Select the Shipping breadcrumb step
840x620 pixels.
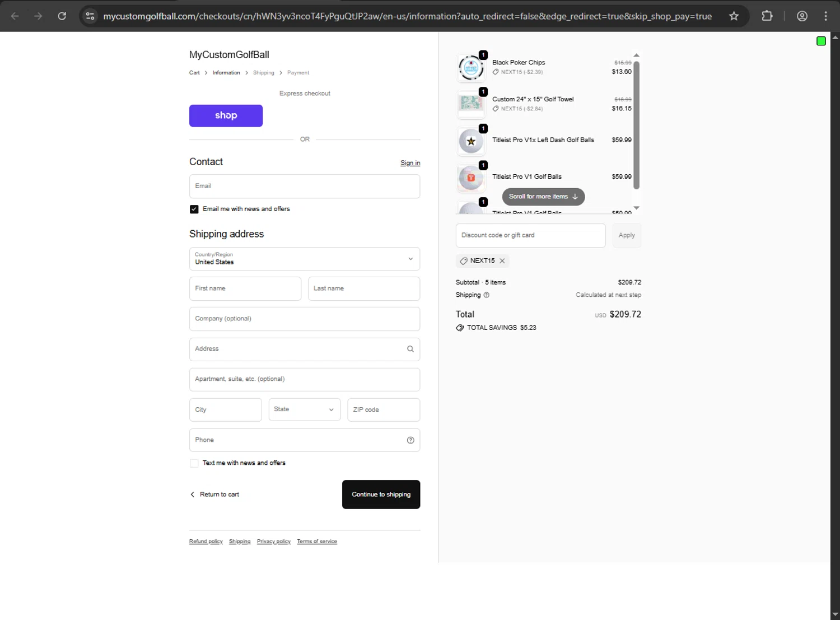point(263,73)
